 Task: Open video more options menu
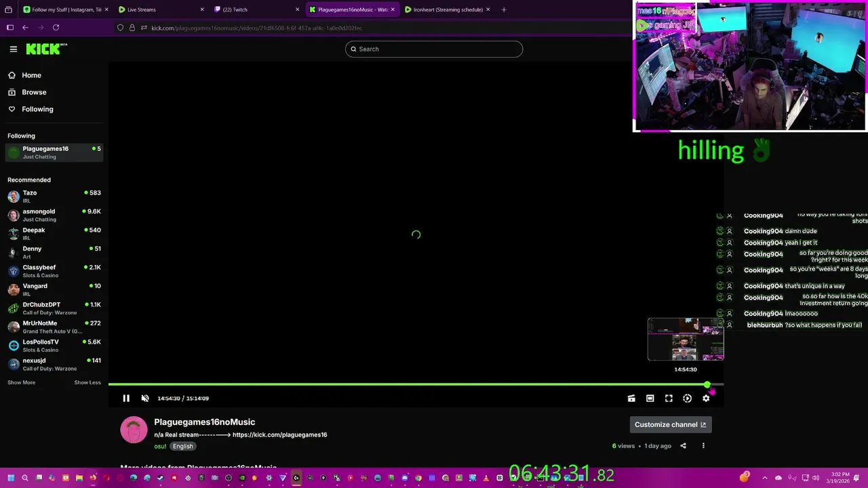click(703, 446)
